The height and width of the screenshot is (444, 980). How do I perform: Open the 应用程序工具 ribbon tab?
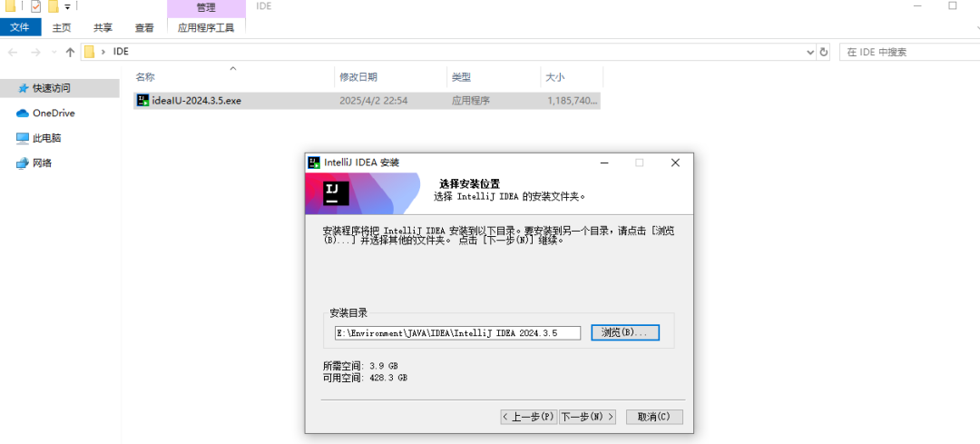coord(206,27)
